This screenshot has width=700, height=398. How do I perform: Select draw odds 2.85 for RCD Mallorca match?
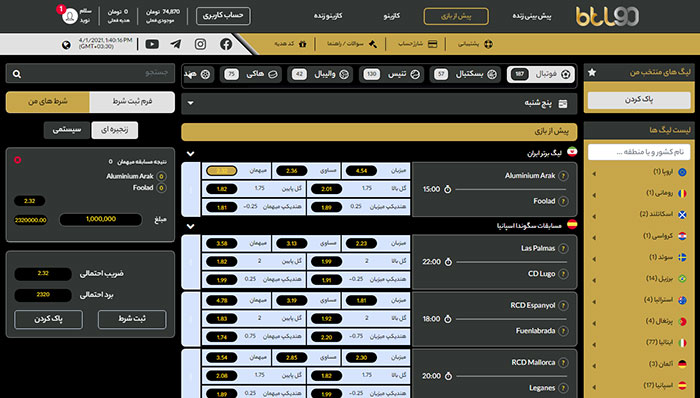click(291, 357)
